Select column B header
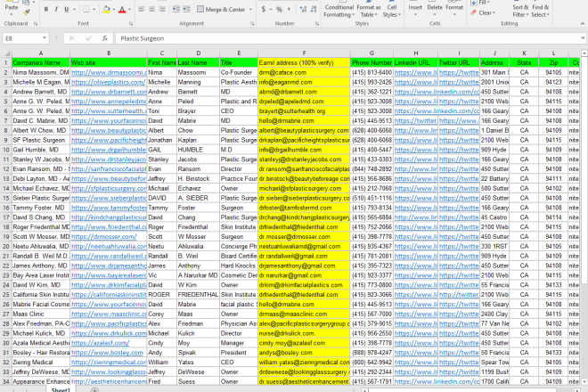This screenshot has height=392, width=588. (x=109, y=53)
